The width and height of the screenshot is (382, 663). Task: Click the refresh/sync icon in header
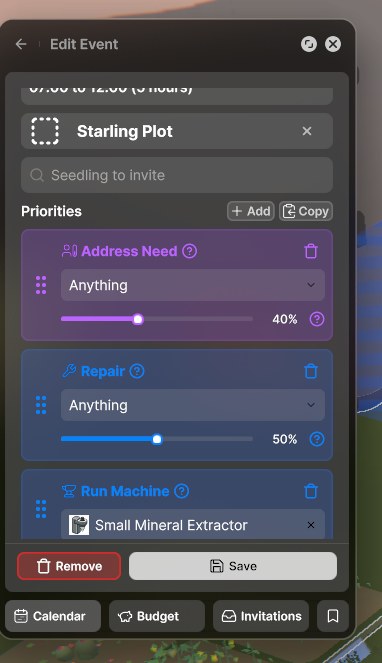point(309,44)
